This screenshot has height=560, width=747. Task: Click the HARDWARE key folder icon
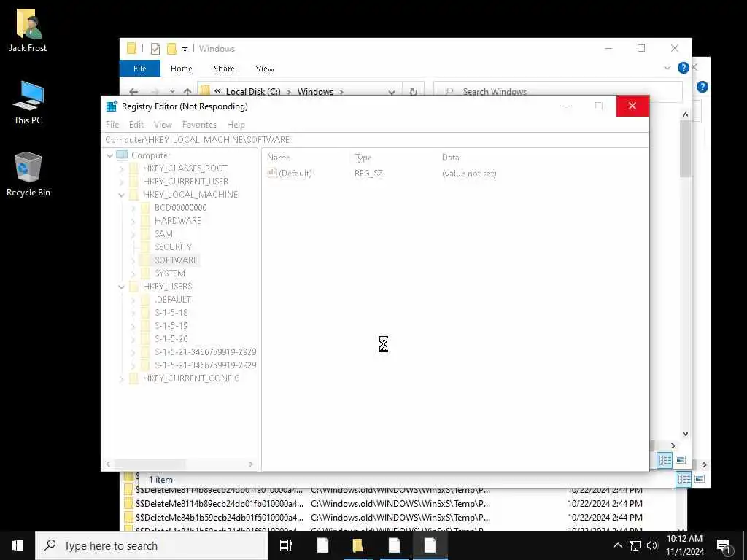click(146, 221)
